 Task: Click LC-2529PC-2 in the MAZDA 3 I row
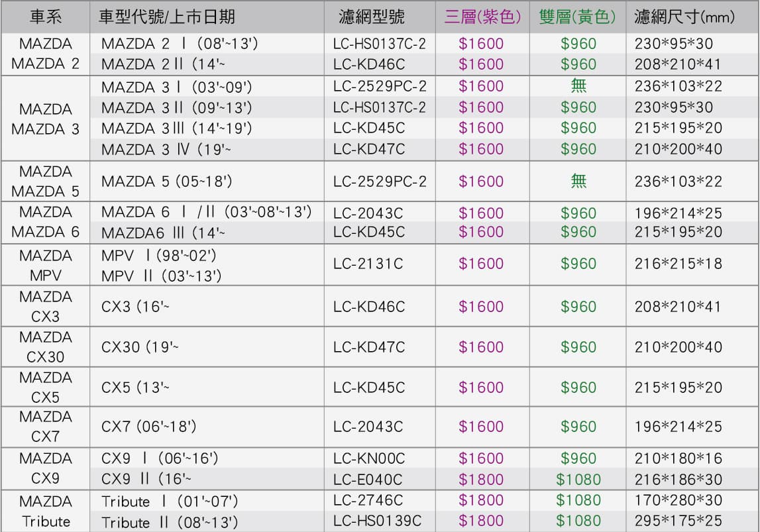coord(380,86)
